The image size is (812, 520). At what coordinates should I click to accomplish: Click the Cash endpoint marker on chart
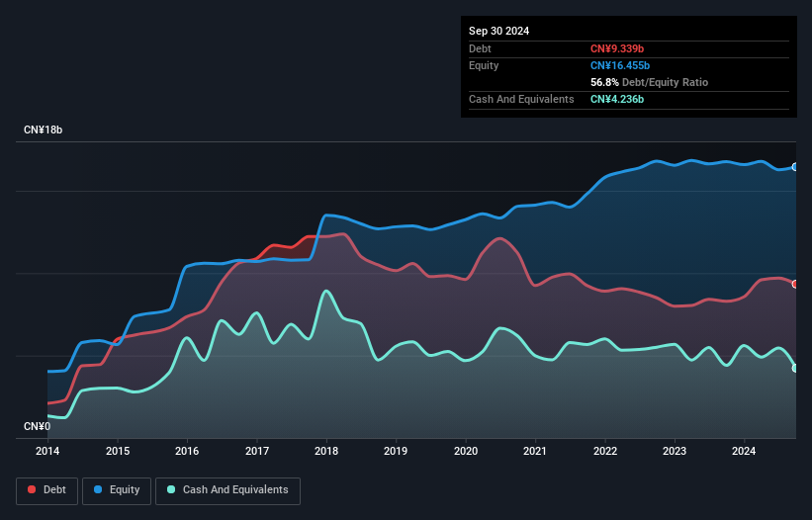tap(795, 369)
